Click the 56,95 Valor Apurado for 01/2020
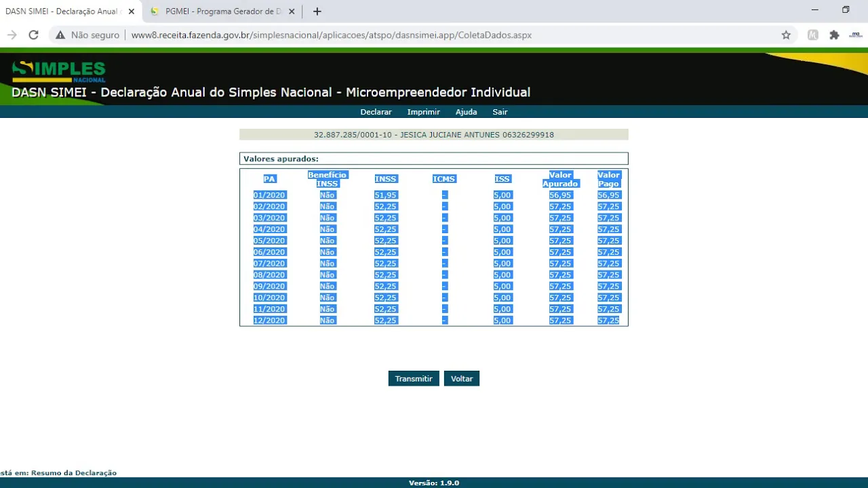868x488 pixels. tap(561, 195)
